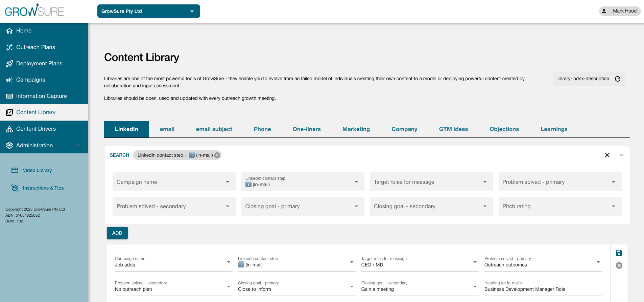This screenshot has width=644, height=302.
Task: Go to Deployment Plans in the sidebar
Action: point(44,64)
